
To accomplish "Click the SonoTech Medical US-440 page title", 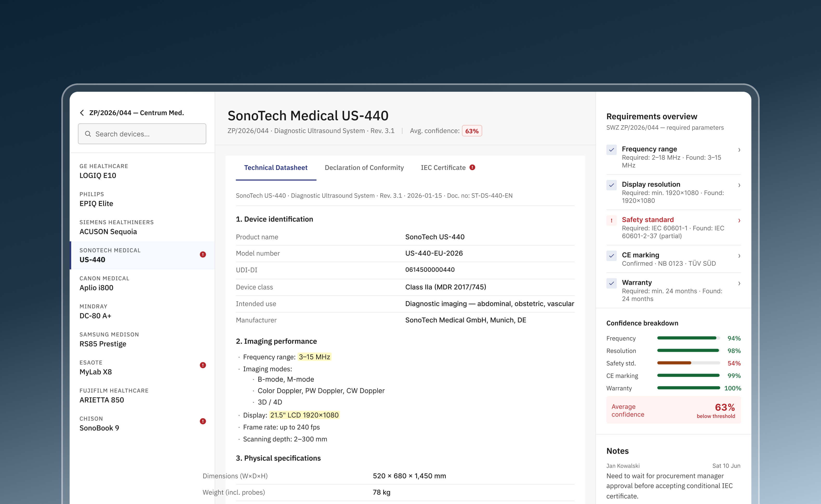I will point(308,116).
